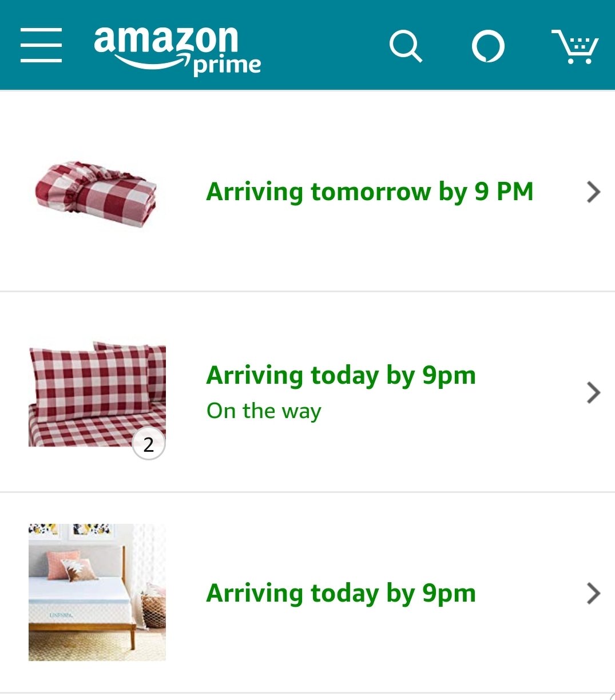Tap the 'On the way' status text
The height and width of the screenshot is (700, 615).
pos(264,411)
